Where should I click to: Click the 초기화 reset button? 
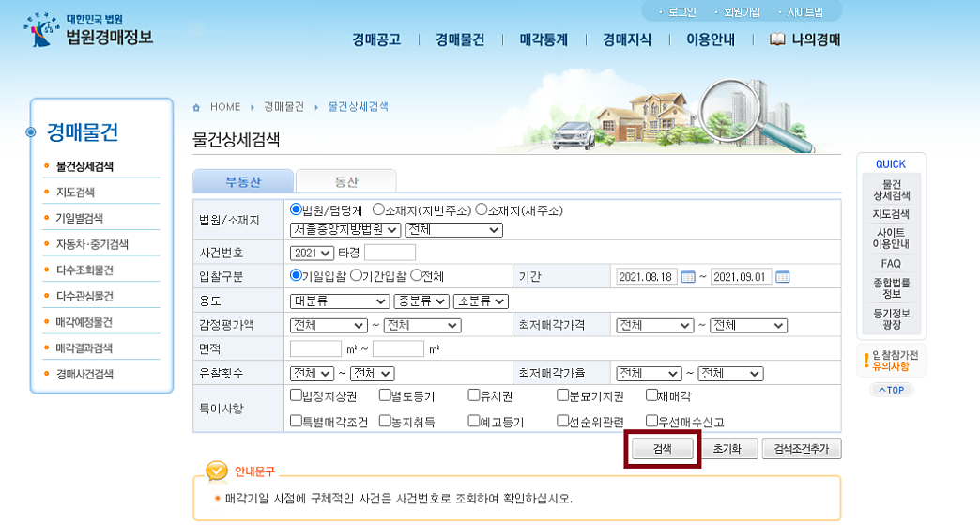727,449
